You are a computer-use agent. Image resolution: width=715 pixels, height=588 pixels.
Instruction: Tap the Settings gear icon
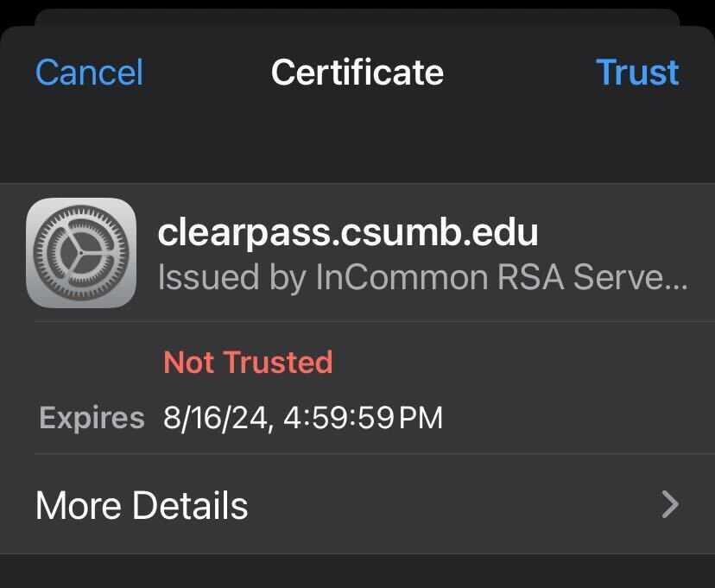point(81,253)
